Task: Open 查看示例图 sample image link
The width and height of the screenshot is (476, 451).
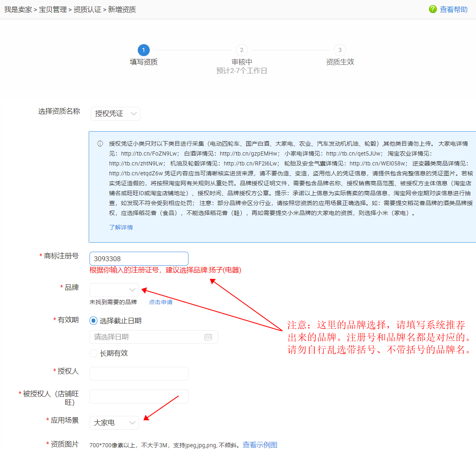Action: click(x=260, y=445)
